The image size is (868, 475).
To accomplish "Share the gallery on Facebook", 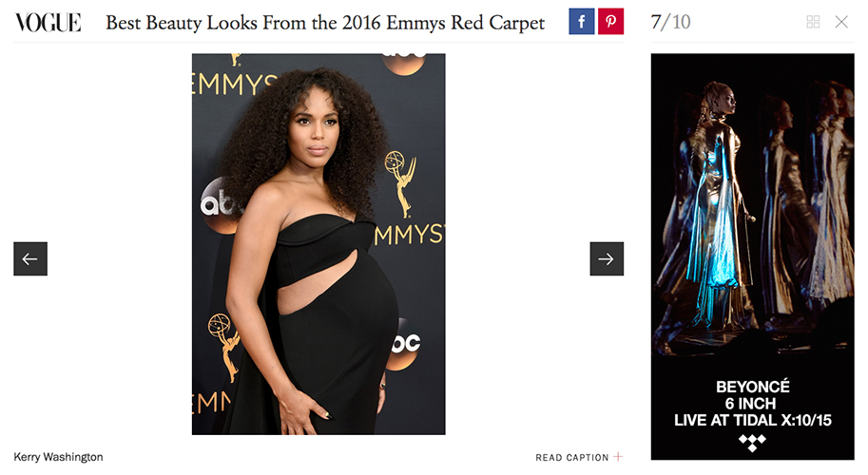I will pos(581,22).
